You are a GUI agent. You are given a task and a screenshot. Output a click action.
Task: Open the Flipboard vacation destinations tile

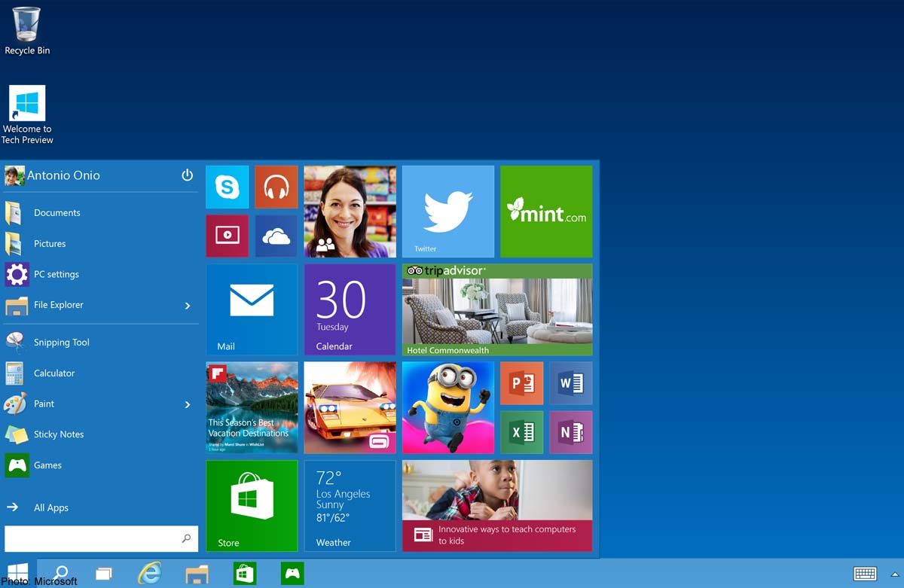tap(252, 407)
